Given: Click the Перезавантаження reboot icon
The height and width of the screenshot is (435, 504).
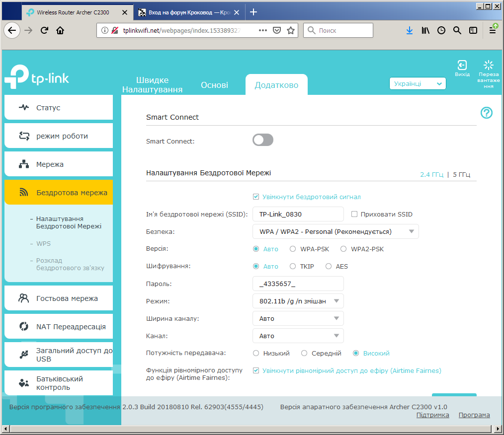Looking at the screenshot, I should tap(488, 65).
